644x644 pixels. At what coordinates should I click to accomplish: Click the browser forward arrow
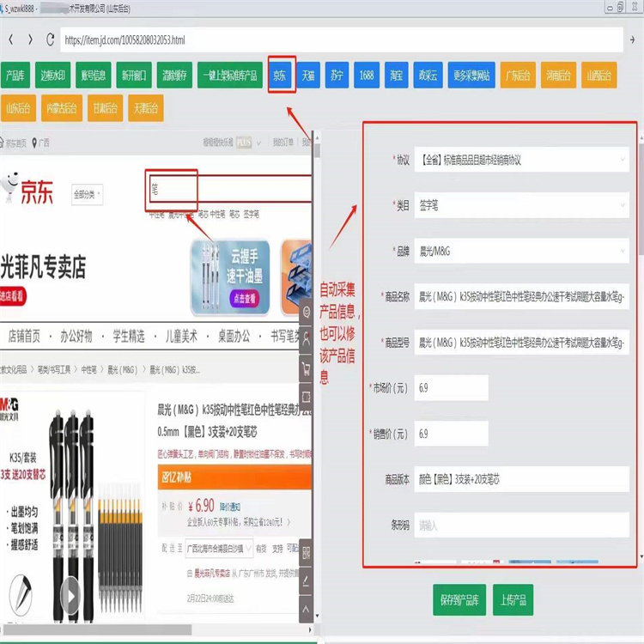(x=30, y=39)
